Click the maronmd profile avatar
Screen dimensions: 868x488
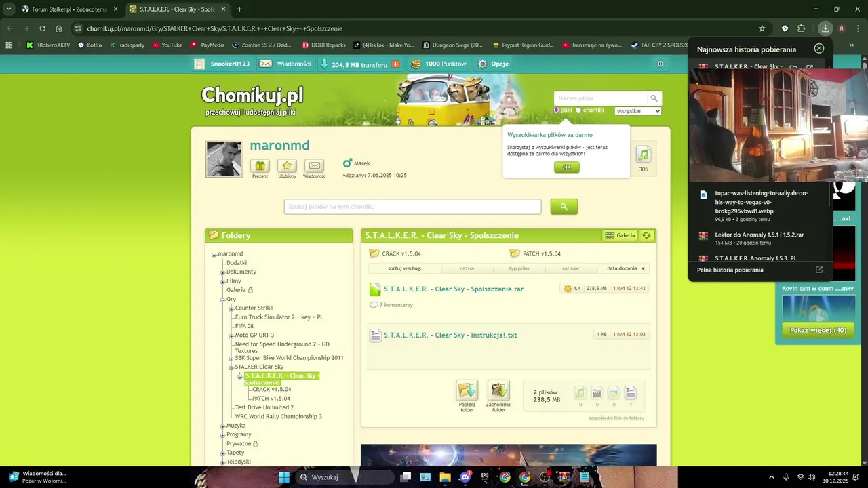pos(224,159)
